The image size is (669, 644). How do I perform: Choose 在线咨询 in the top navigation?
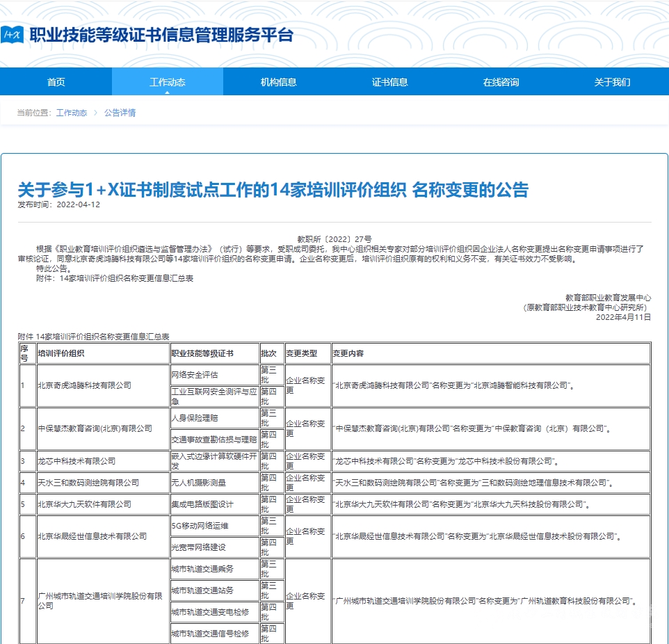click(501, 82)
